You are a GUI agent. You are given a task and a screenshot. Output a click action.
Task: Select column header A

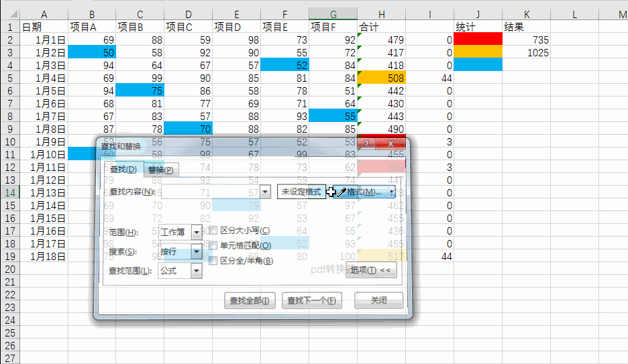[44, 14]
